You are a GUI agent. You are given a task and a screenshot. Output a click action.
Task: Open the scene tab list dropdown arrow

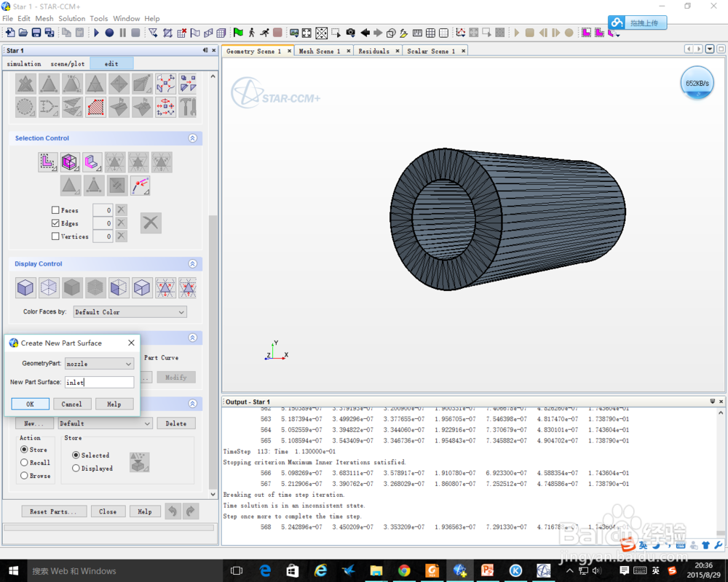click(709, 49)
